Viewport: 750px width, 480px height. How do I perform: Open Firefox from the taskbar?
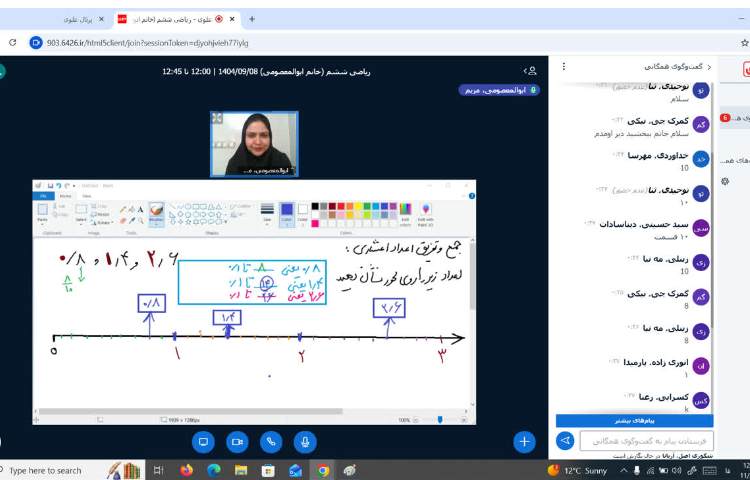pos(187,470)
